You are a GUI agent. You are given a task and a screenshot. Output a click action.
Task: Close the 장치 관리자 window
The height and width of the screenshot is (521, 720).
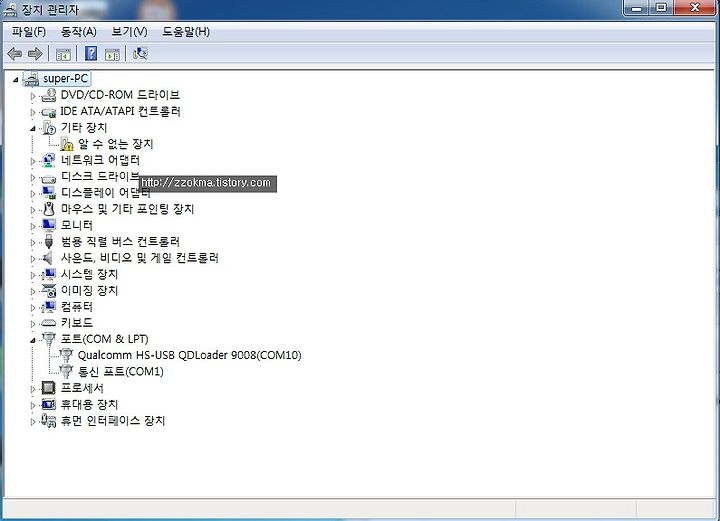tap(695, 8)
